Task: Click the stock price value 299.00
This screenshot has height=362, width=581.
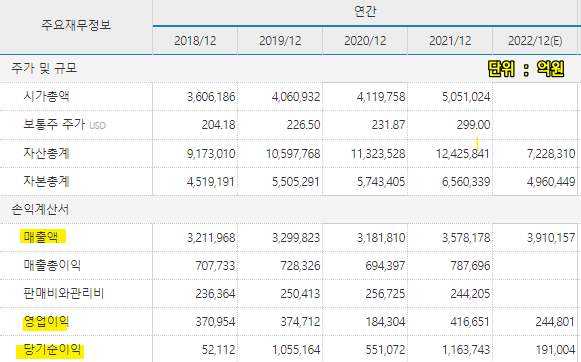Action: tap(473, 125)
